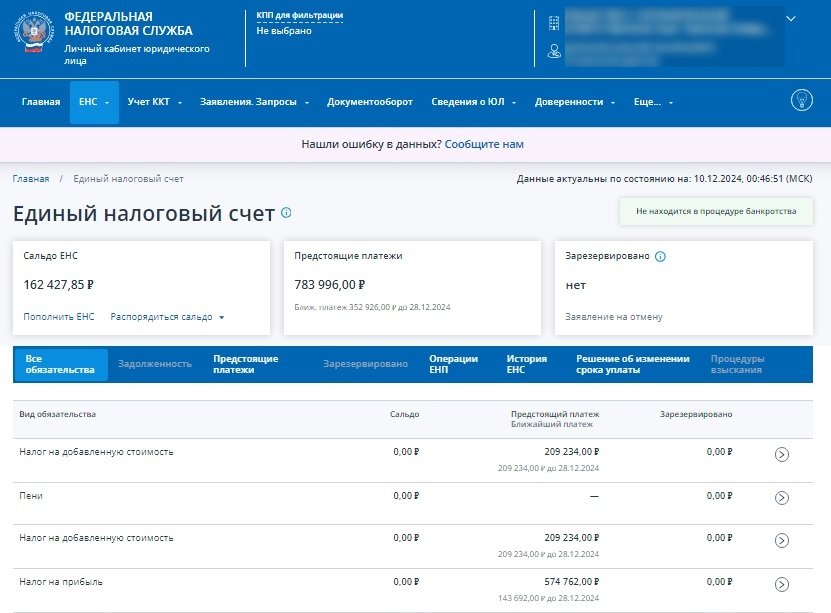Viewport: 831px width, 613px height.
Task: Click info icon beside Единый налоговый счет title
Action: pyautogui.click(x=286, y=213)
